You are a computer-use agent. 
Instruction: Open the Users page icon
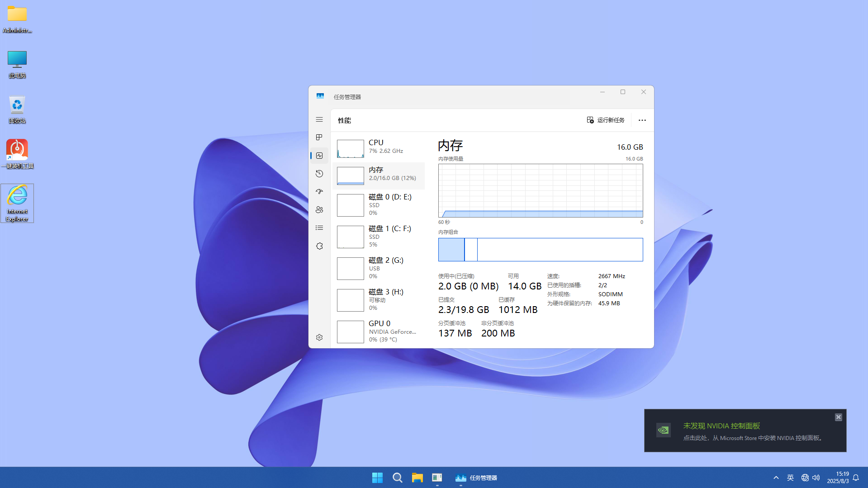coord(319,210)
